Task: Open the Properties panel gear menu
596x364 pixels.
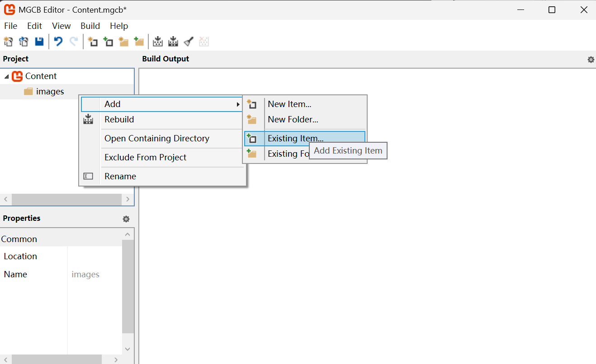Action: pyautogui.click(x=126, y=219)
